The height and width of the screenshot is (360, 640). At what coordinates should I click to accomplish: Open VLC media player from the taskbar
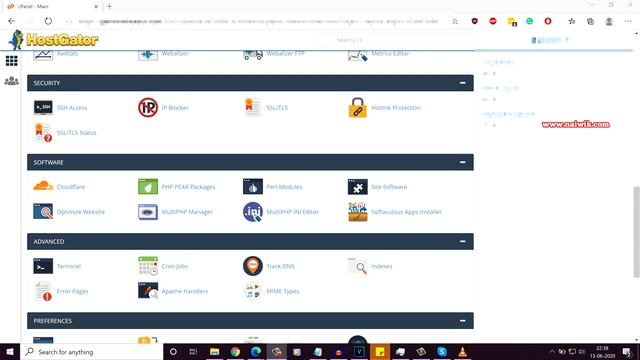(x=462, y=351)
